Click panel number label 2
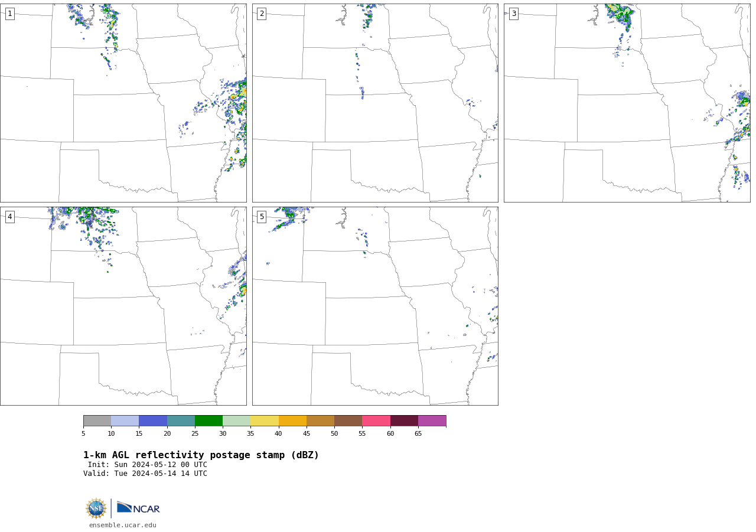 tap(262, 14)
